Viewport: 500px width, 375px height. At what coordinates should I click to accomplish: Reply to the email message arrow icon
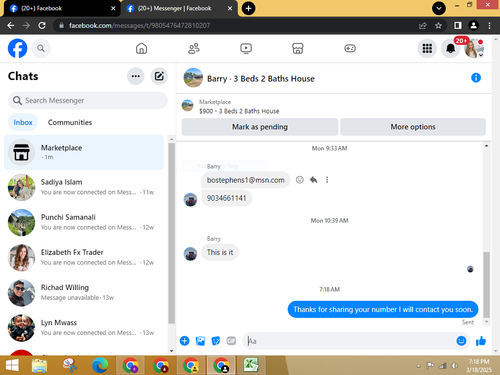pyautogui.click(x=313, y=180)
